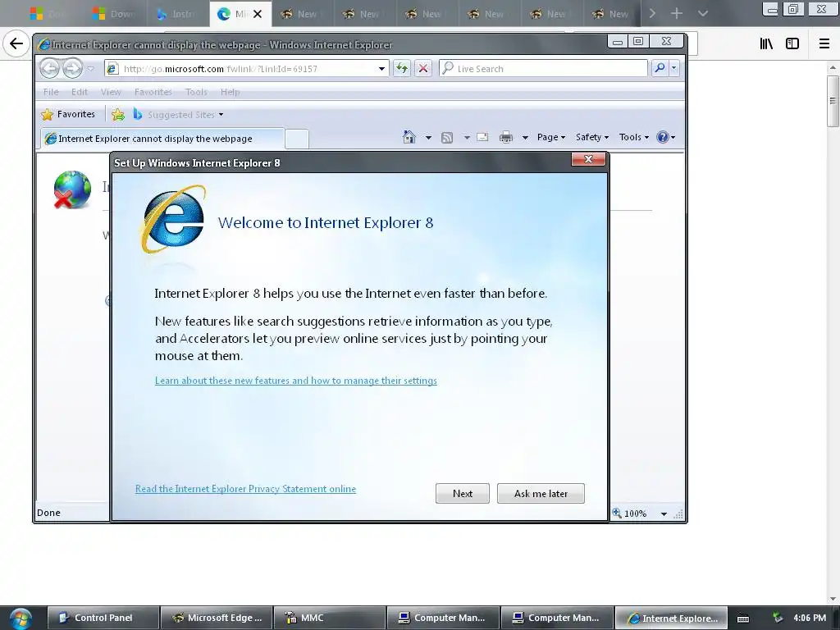Select the 'Down' browser tab

pyautogui.click(x=116, y=14)
